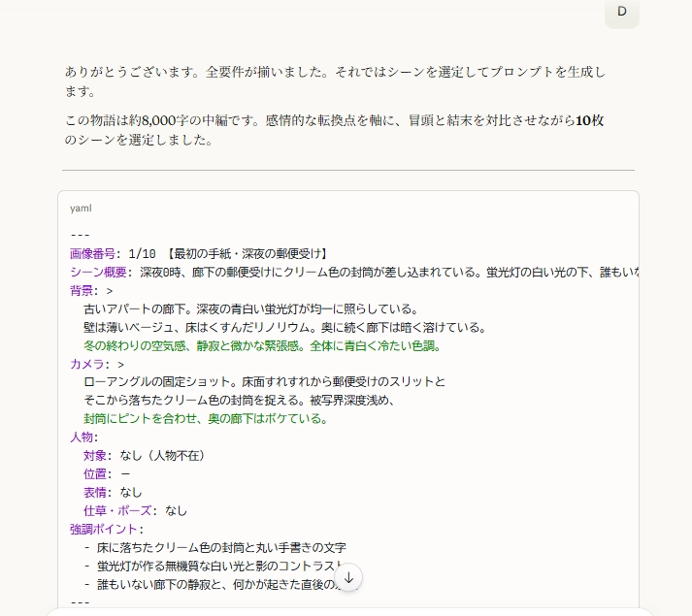The image size is (692, 616).
Task: Click the 背景 key in code block
Action: [82, 291]
